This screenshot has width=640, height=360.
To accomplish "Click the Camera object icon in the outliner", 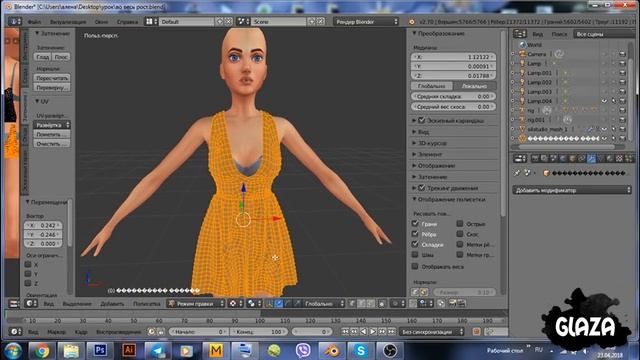I will 522,54.
